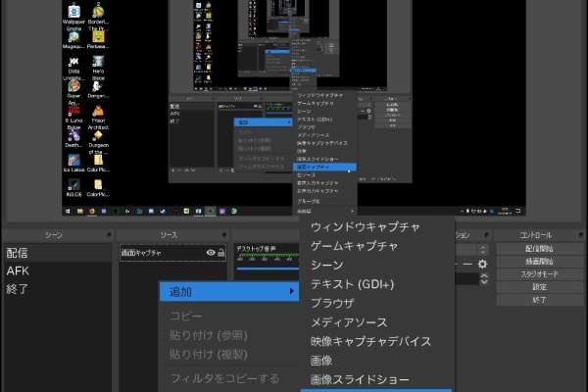Screen dimensions: 588x392
Task: Open Twitch icon in preview taskbar
Action: (x=222, y=212)
